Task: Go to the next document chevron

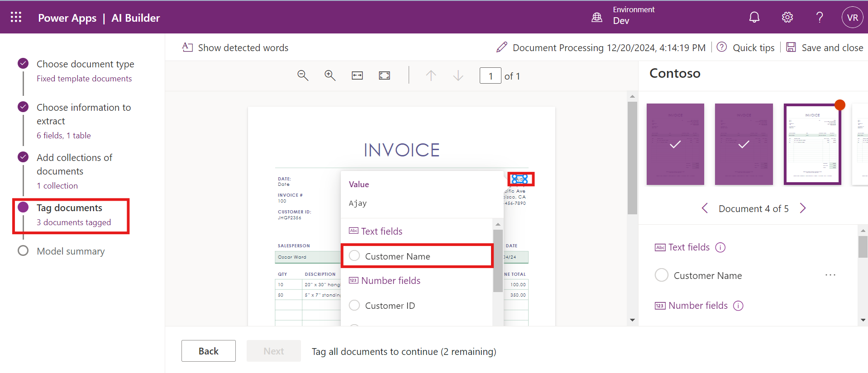Action: 803,208
